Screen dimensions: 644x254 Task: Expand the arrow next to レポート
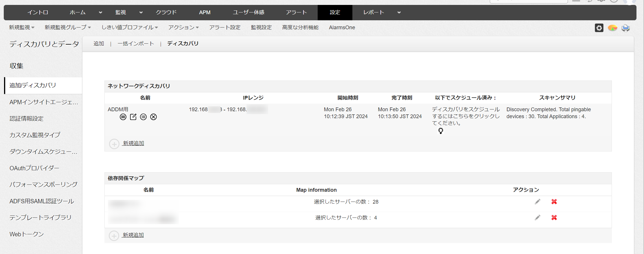tap(399, 12)
